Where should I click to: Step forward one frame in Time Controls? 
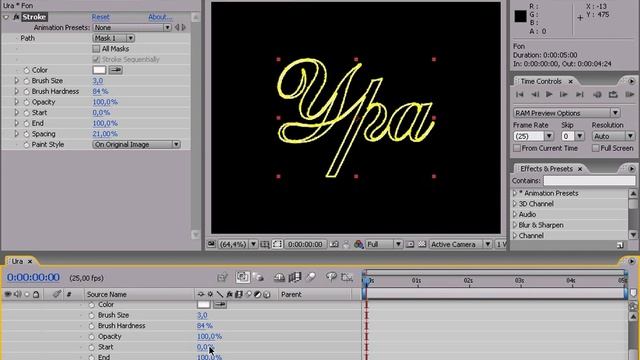tap(564, 94)
